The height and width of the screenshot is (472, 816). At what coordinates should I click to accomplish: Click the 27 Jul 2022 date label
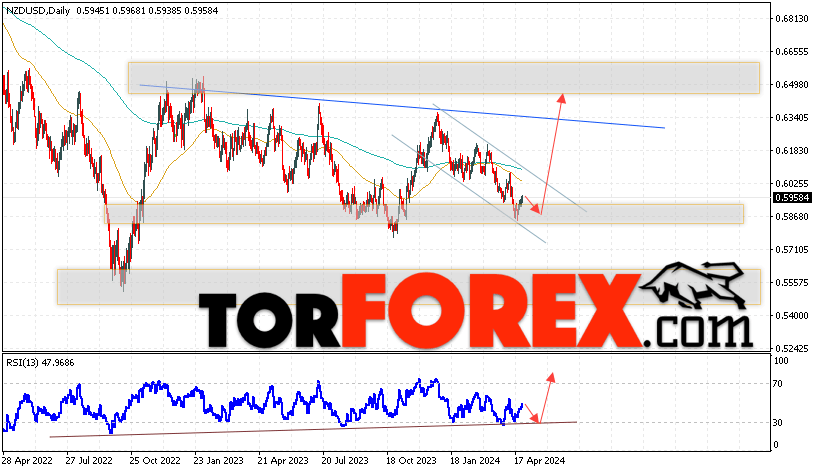[90, 461]
